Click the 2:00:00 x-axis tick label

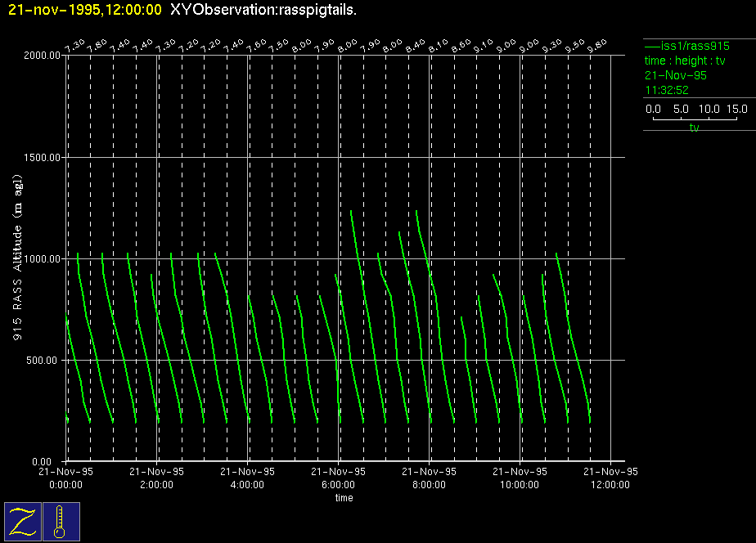point(156,484)
